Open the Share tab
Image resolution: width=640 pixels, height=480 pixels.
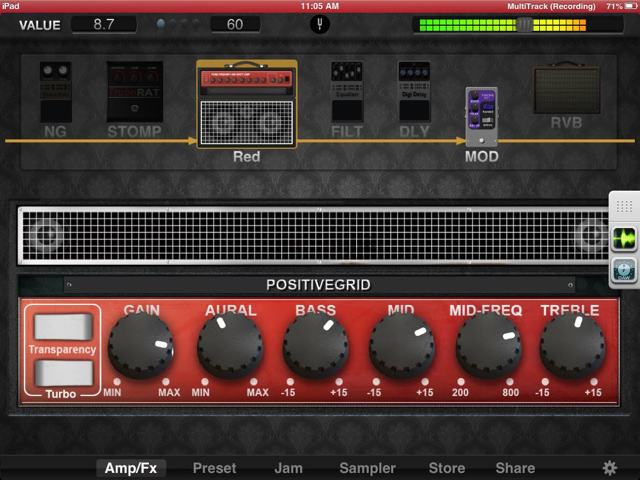[515, 468]
